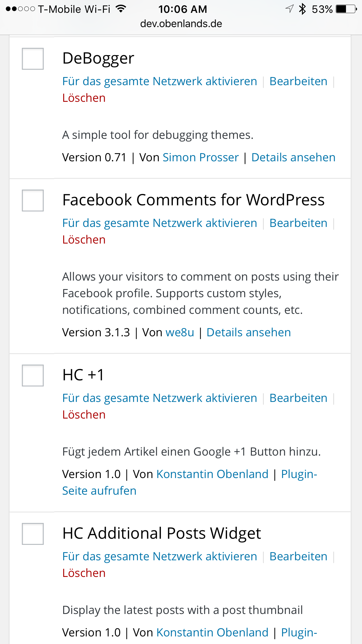Tap the dev.obenlands.de address bar
Viewport: 362px width, 644px height.
(181, 24)
